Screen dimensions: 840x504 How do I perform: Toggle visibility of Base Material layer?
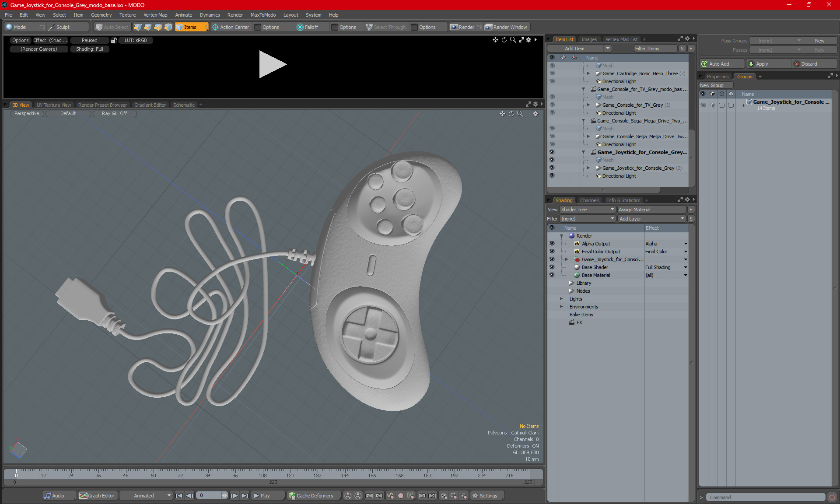click(x=552, y=275)
